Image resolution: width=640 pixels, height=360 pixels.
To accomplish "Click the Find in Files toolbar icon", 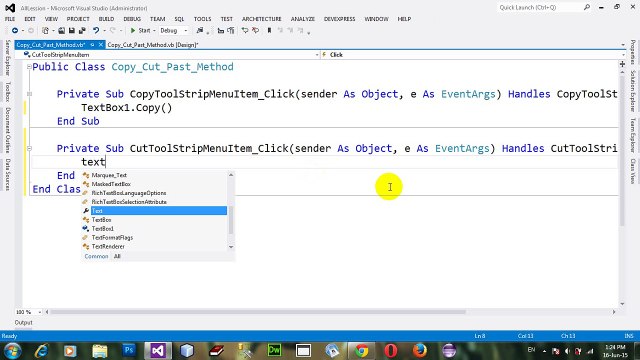I will 200,31.
